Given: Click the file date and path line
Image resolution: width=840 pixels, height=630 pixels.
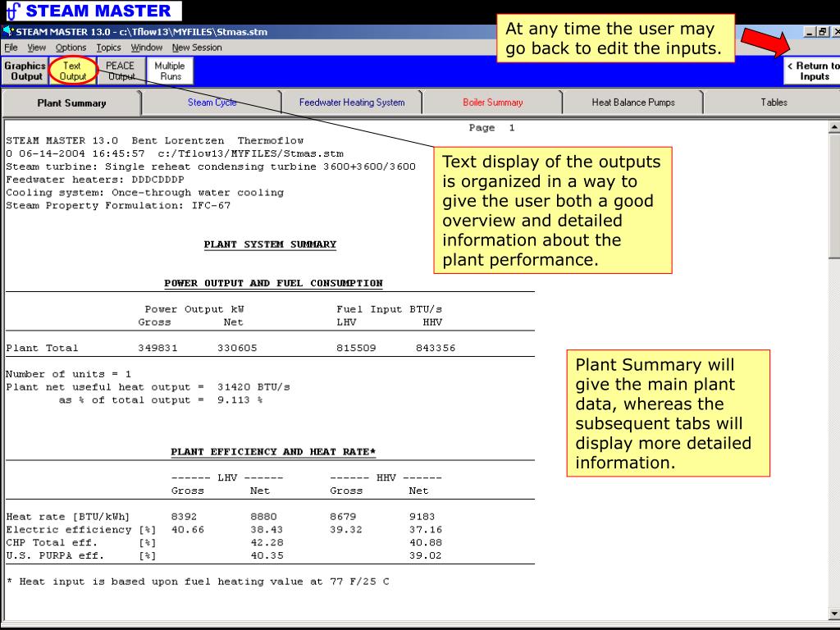Looking at the screenshot, I should click(x=175, y=153).
